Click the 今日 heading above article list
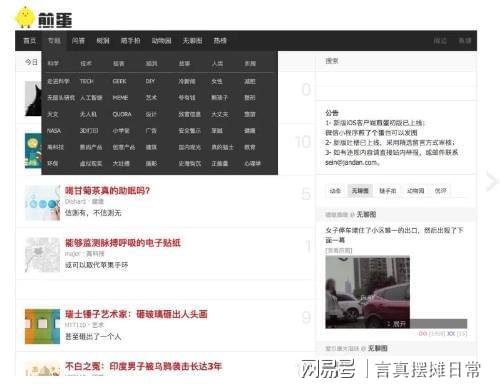 [31, 62]
